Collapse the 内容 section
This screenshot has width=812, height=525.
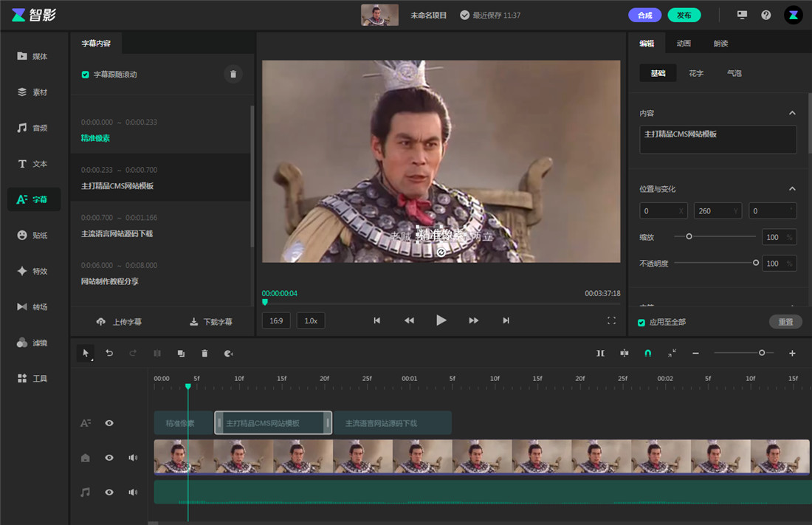click(792, 113)
